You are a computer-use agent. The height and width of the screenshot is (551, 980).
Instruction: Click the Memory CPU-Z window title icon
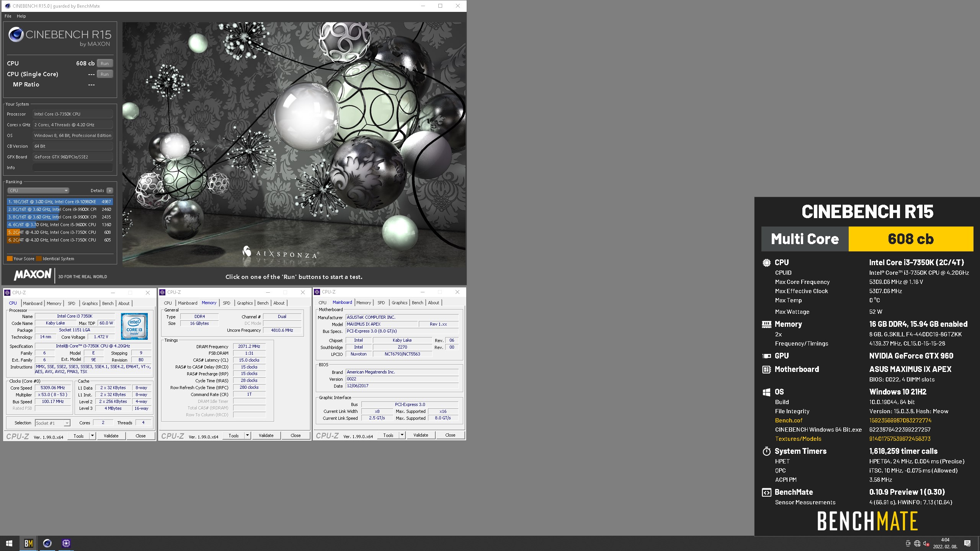[162, 292]
